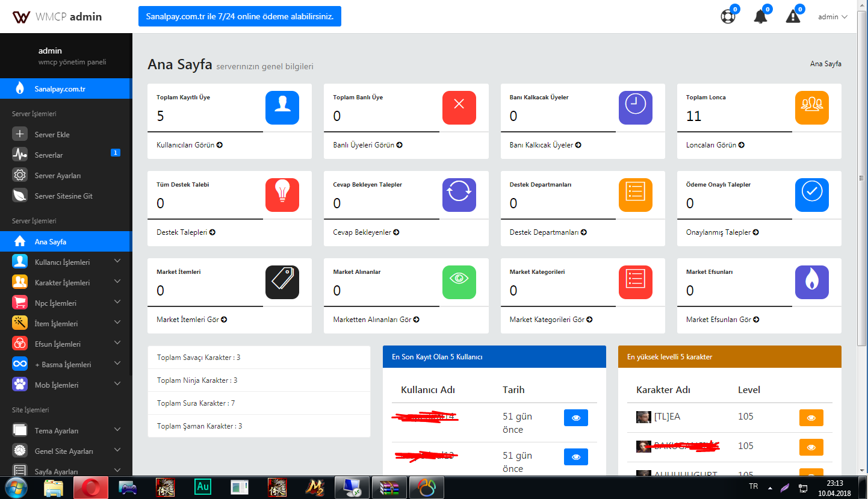Screen dimensions: 868x499
Task: Follow the Onaylanmış Talepler link
Action: tap(722, 232)
